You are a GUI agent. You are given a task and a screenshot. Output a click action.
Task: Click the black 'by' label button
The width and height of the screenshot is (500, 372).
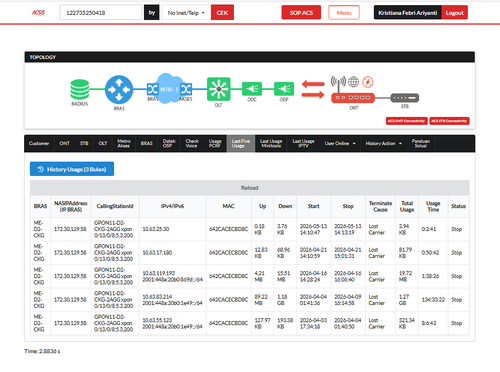coord(152,13)
